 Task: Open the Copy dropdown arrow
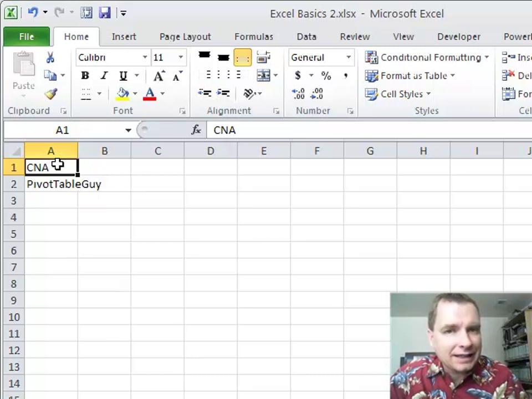pos(63,75)
